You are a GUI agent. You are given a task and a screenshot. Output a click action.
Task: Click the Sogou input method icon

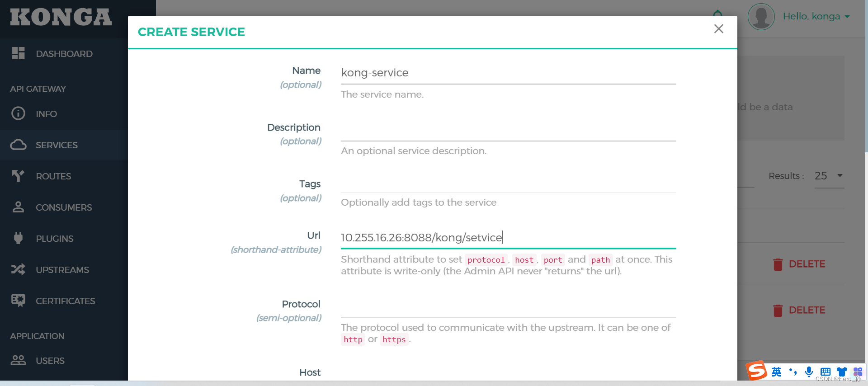pos(757,371)
